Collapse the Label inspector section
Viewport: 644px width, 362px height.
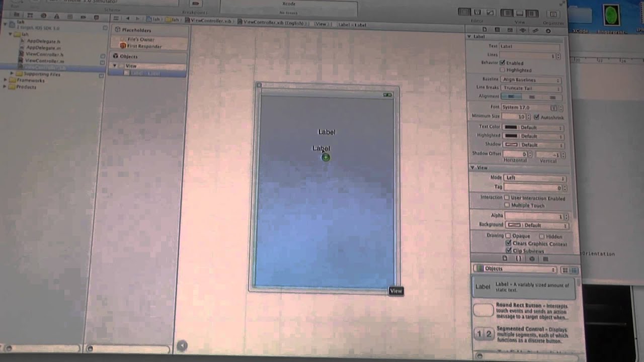[x=470, y=37]
